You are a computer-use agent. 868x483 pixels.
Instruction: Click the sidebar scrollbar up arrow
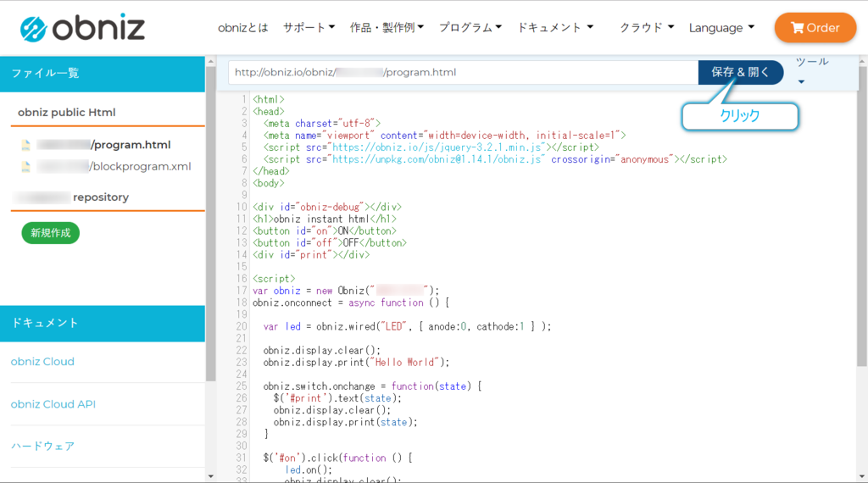point(210,62)
